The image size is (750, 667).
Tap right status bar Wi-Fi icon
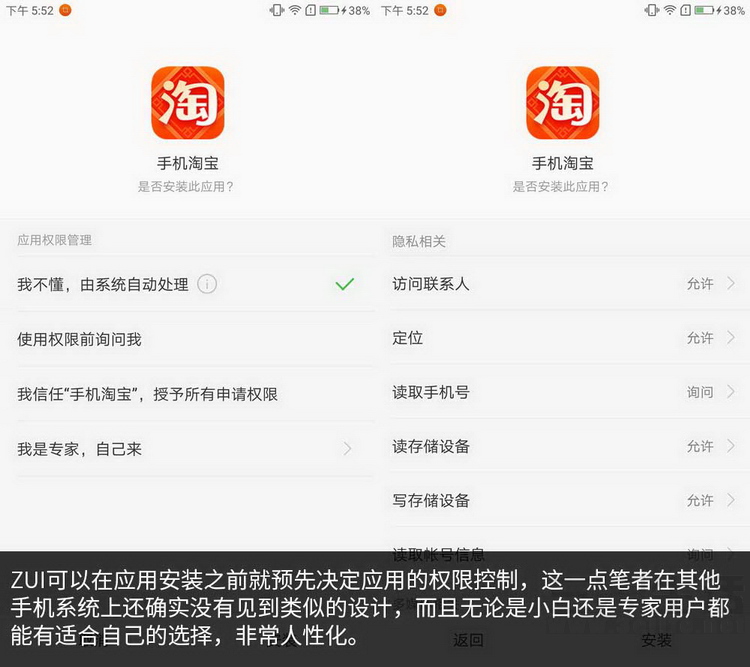pos(670,10)
